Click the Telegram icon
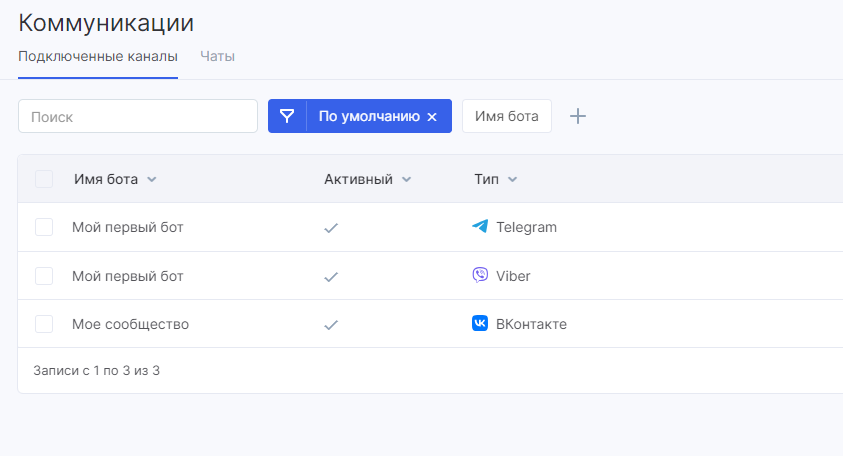 (480, 226)
